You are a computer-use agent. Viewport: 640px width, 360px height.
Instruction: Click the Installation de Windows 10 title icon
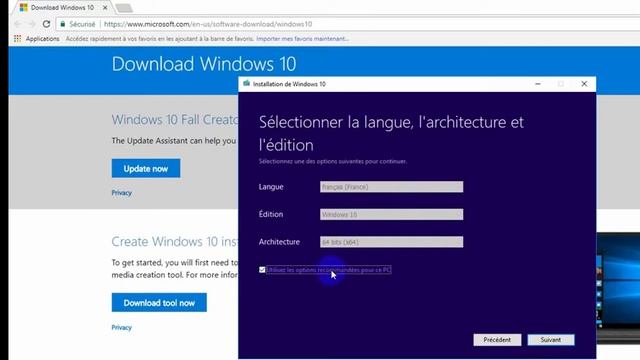pos(246,84)
